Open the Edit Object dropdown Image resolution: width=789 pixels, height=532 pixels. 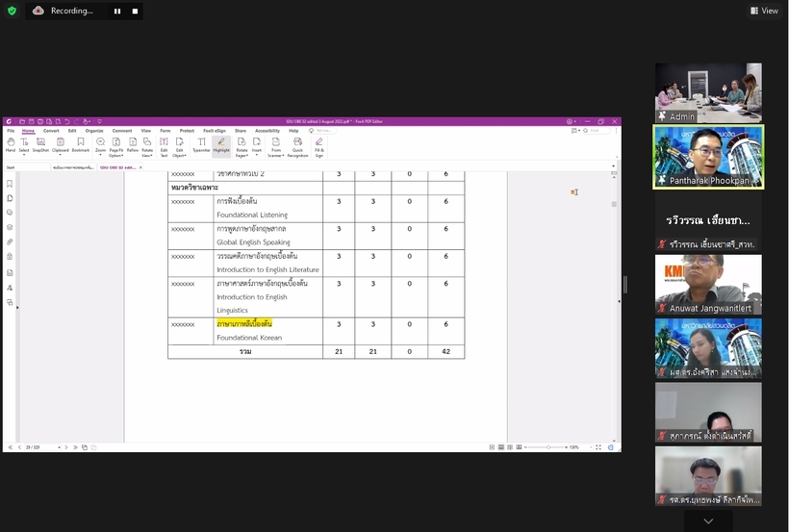pos(179,147)
